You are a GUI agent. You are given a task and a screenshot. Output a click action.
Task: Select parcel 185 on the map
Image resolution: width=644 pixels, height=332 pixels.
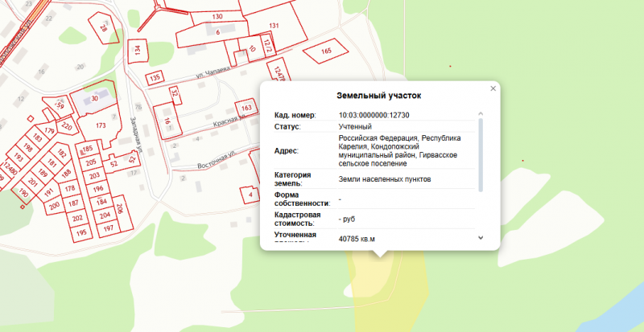point(88,148)
